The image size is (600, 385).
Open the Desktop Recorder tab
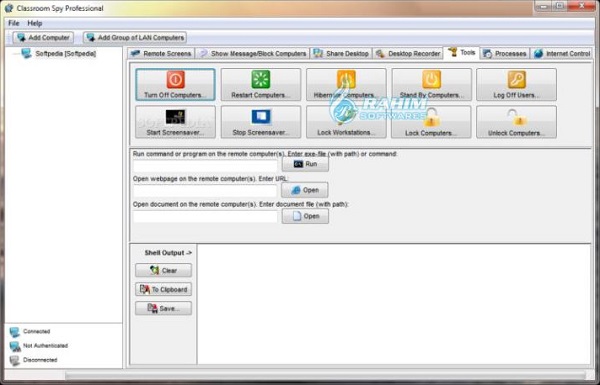point(408,54)
